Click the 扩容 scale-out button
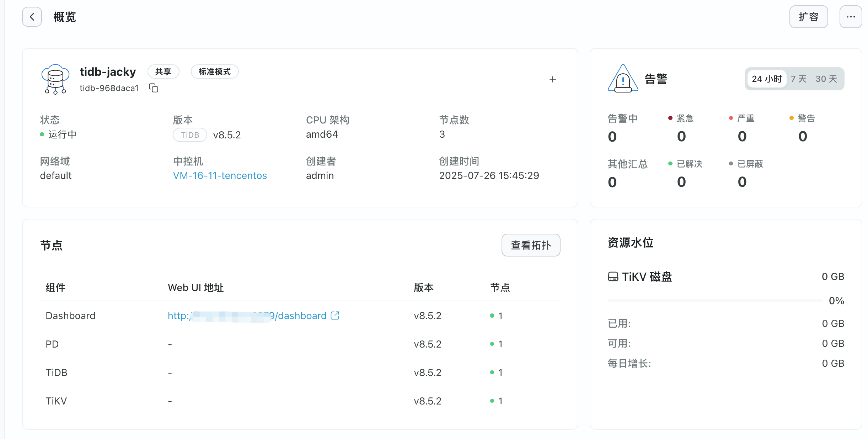Viewport: 868px width, 439px height. tap(808, 17)
